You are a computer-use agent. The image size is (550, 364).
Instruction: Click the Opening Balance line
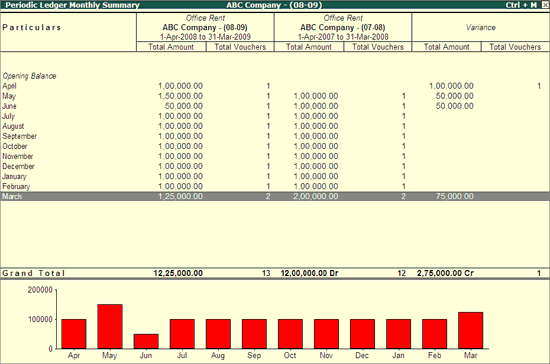tap(29, 76)
